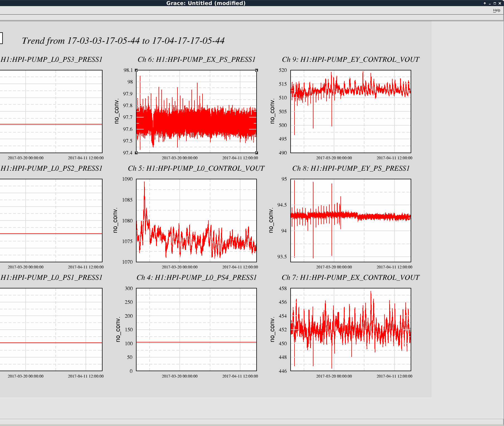Click the no_conv. axis label of Ch 6
Image resolution: width=504 pixels, height=426 pixels.
[x=117, y=111]
